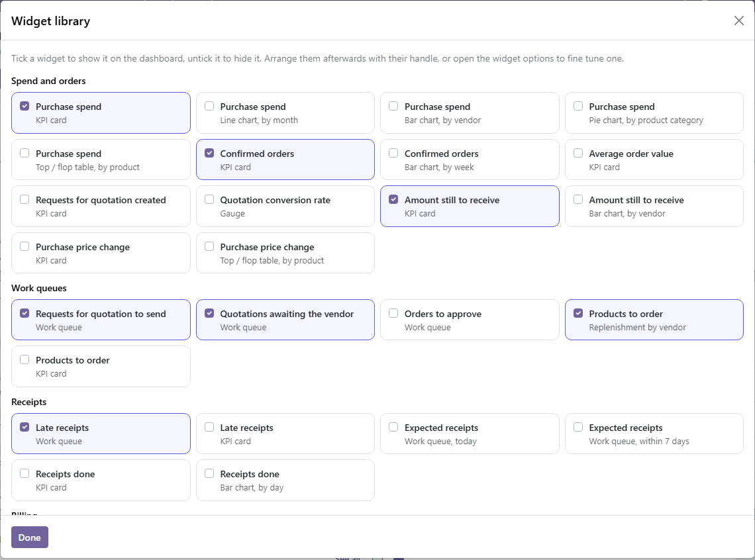The width and height of the screenshot is (755, 560).
Task: Enable Purchase spend top/flop table by product
Action: [25, 153]
